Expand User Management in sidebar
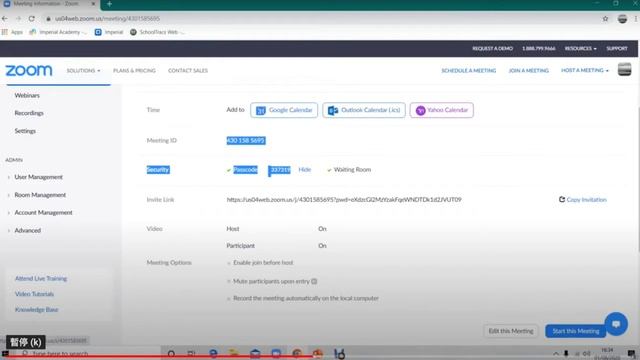640x360 pixels. pyautogui.click(x=38, y=177)
